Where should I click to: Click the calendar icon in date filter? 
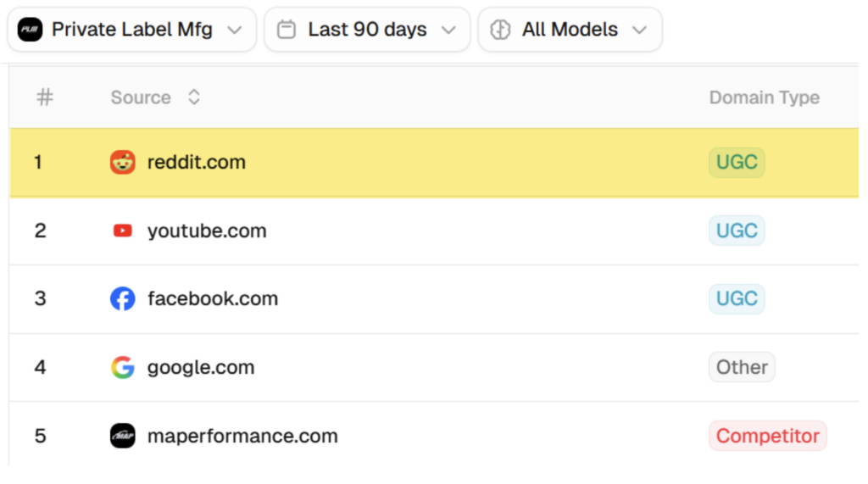click(287, 30)
